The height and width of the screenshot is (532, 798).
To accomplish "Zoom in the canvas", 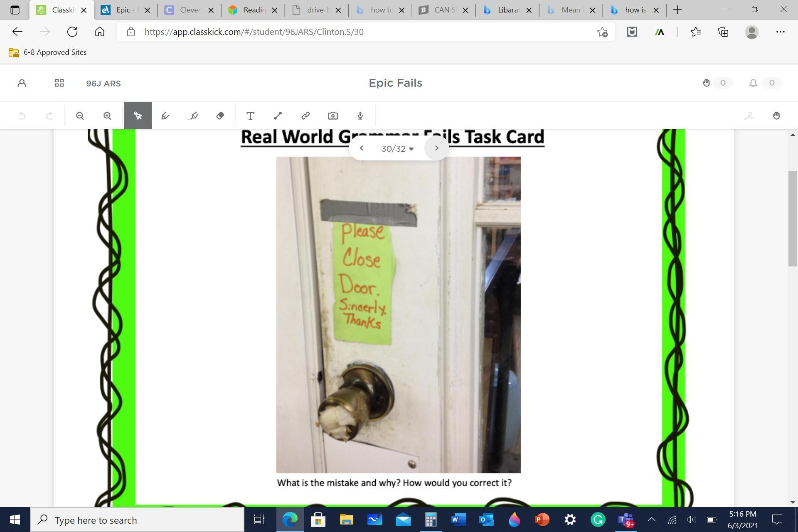I will tap(107, 116).
